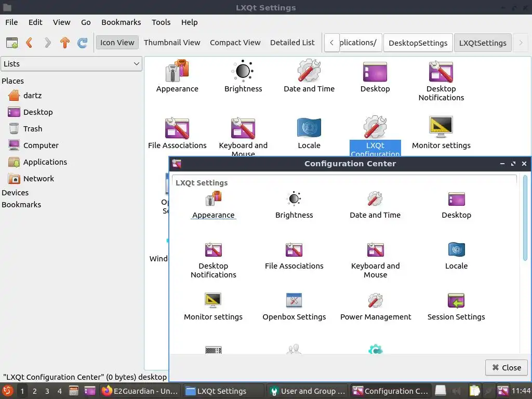
Task: Open Date and Time in Configuration Center
Action: [375, 205]
